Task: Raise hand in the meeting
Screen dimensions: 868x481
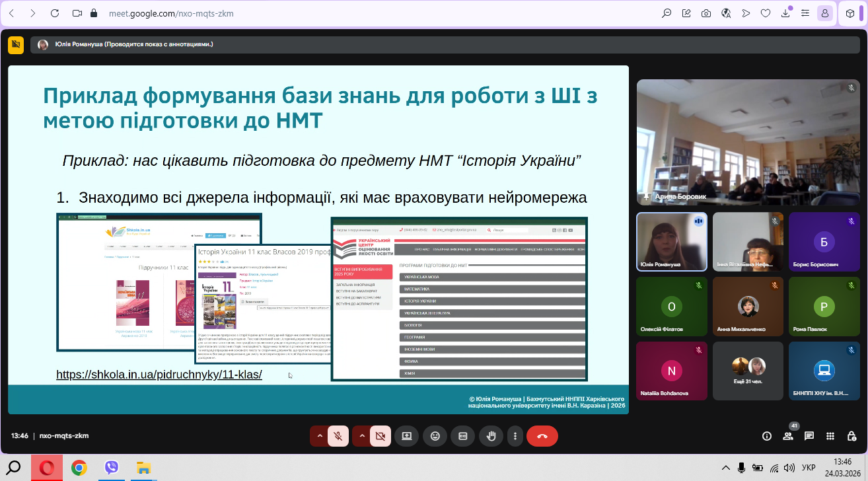Action: [491, 436]
